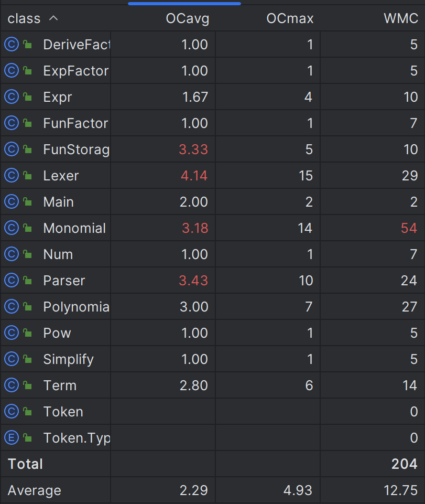Click the green public lock icon for Parser
This screenshot has width=425, height=504.
28,280
